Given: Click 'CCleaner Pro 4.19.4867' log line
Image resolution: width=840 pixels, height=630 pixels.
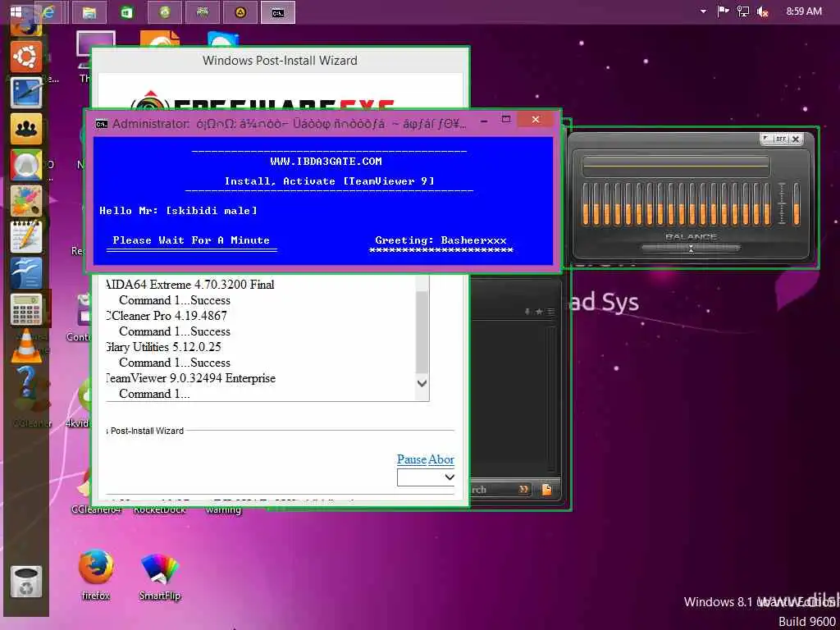Looking at the screenshot, I should click(166, 316).
